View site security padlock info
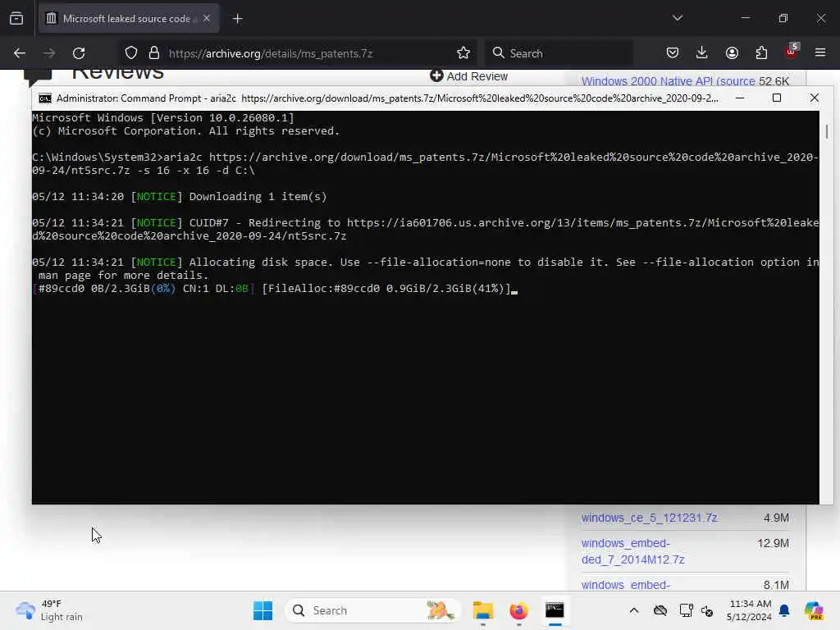 point(154,53)
